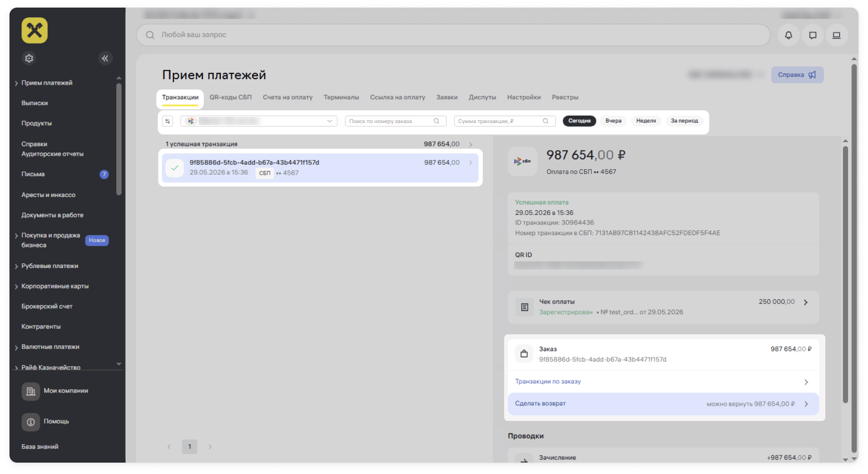Select the Вчера period filter
This screenshot has width=868, height=474.
click(613, 121)
